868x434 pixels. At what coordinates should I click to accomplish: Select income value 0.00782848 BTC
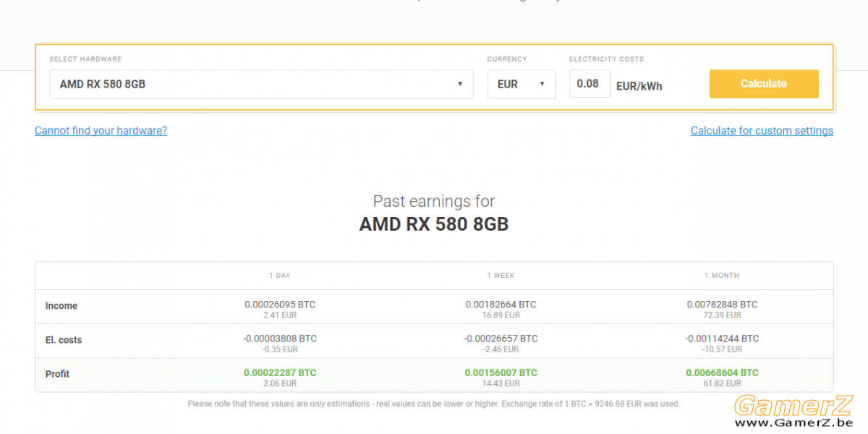click(722, 305)
